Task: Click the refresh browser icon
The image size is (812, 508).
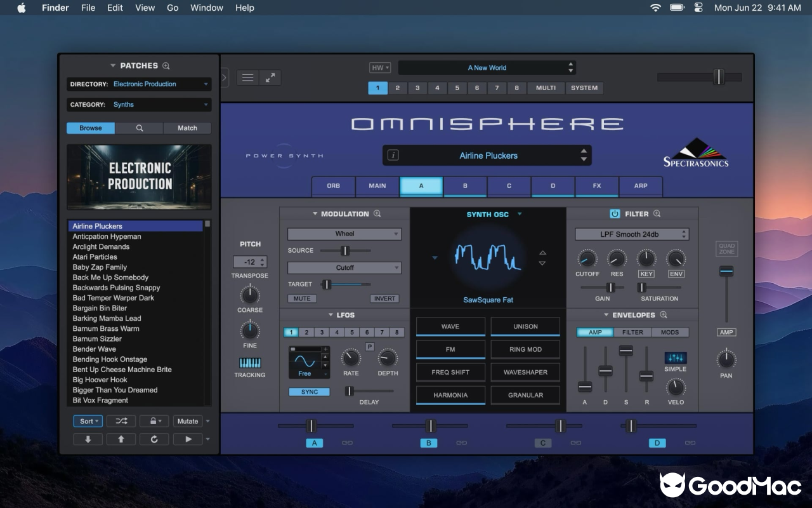Action: point(154,439)
